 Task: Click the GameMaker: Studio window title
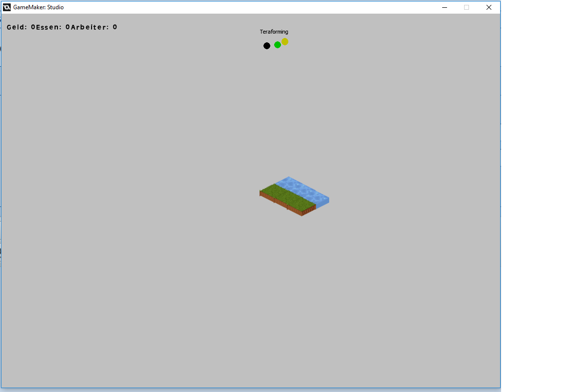(38, 7)
